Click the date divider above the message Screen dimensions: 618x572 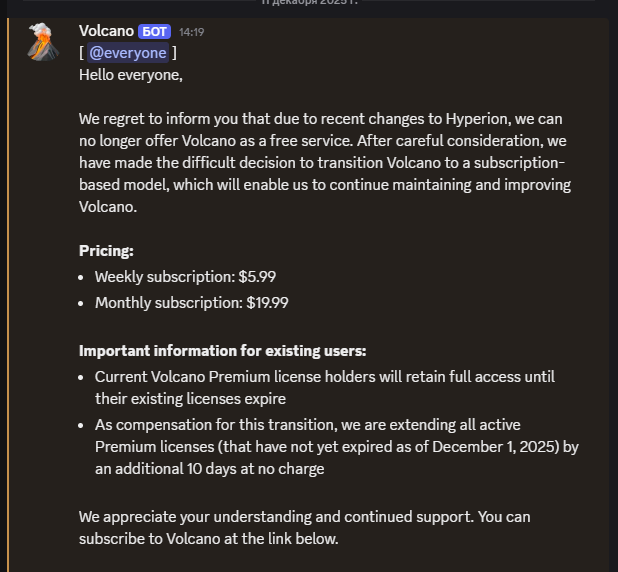pyautogui.click(x=309, y=3)
